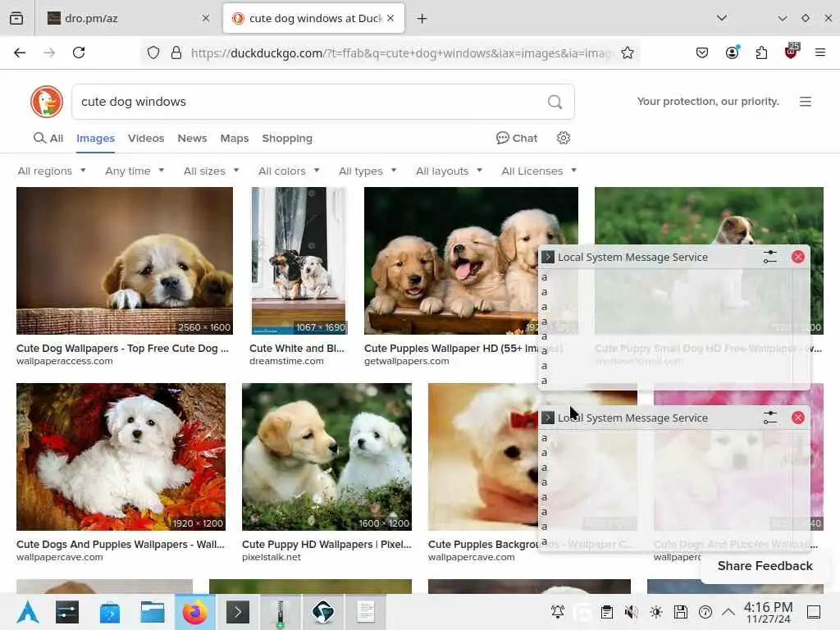
Task: Open the Pocket save icon
Action: (x=702, y=52)
